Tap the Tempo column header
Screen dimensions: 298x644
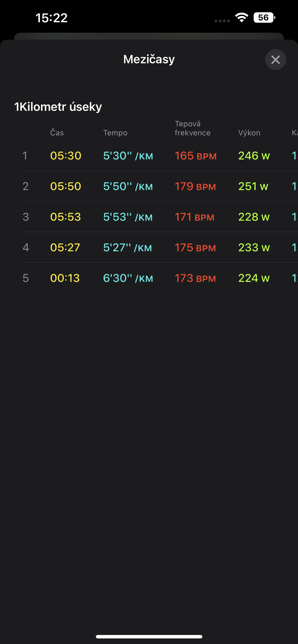[x=115, y=133]
